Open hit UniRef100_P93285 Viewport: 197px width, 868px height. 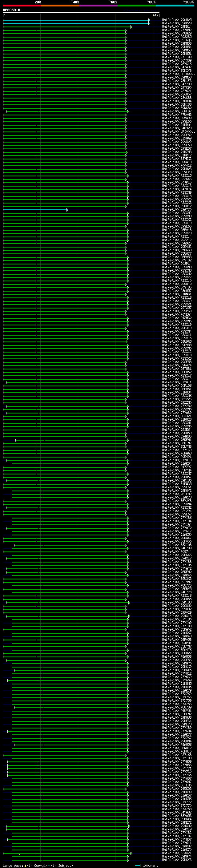point(177,37)
